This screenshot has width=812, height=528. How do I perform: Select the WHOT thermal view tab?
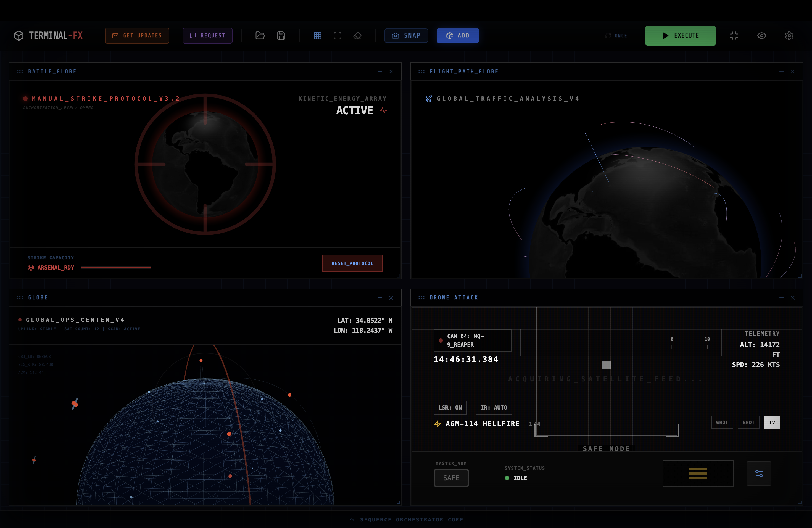pyautogui.click(x=722, y=422)
